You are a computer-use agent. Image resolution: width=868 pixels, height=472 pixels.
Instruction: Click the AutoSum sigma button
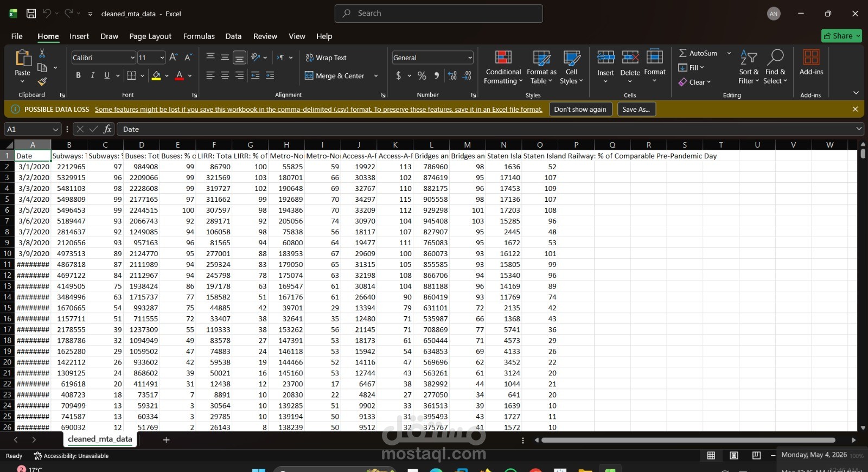pos(698,53)
